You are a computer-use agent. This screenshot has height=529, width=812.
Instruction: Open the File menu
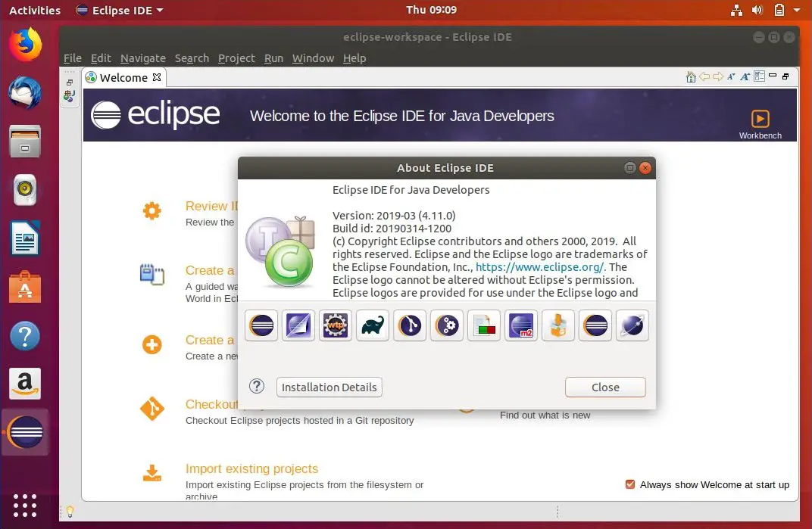(73, 58)
